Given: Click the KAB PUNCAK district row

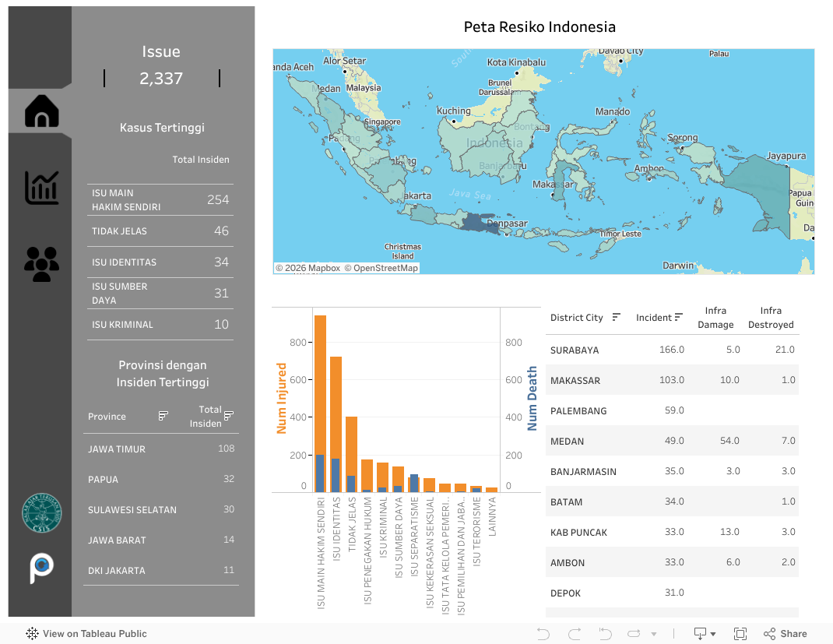Looking at the screenshot, I should [x=672, y=532].
